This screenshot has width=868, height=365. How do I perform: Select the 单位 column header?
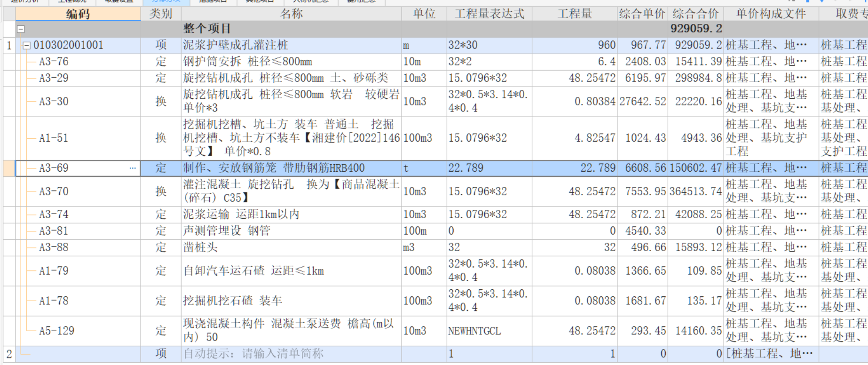424,14
